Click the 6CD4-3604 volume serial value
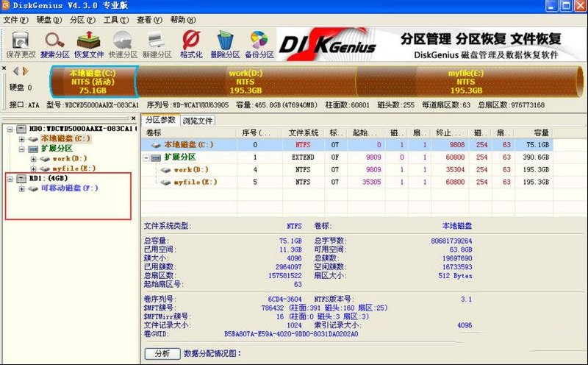This screenshot has width=588, height=365. [x=284, y=300]
